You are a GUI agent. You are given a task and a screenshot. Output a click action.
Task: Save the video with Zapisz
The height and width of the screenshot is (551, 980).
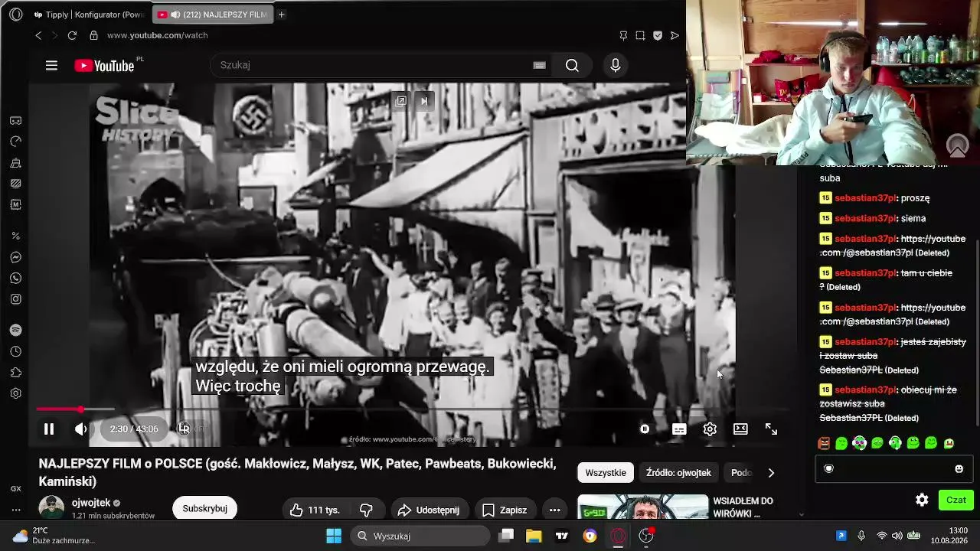pyautogui.click(x=505, y=510)
